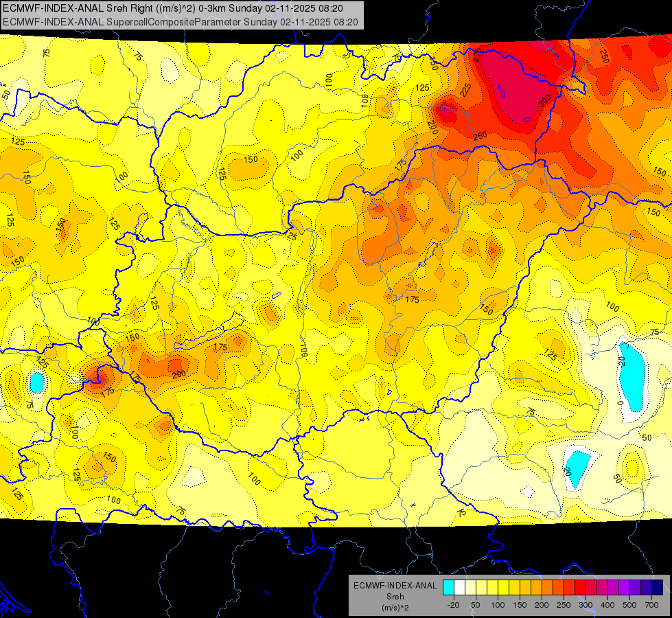Select the dark navy legend swatch

[658, 588]
